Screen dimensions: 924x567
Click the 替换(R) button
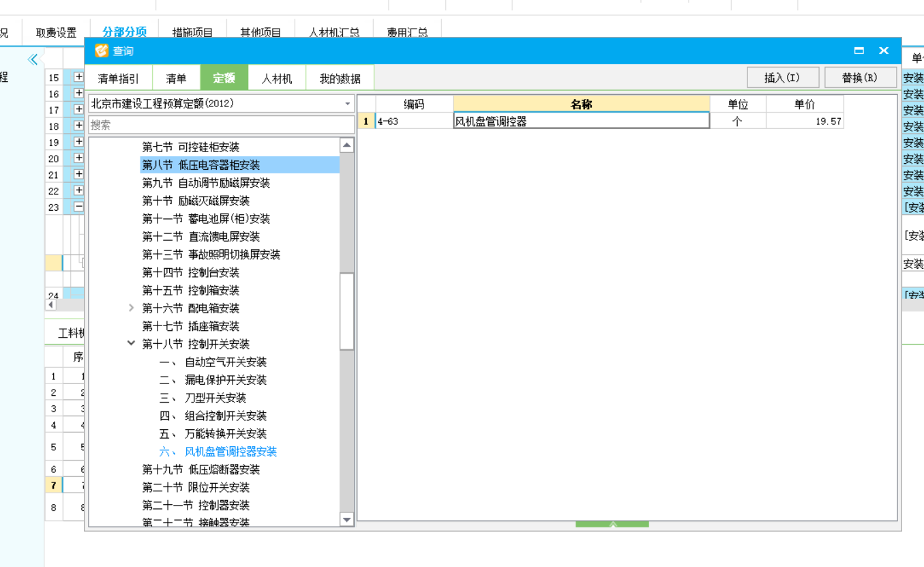pyautogui.click(x=861, y=77)
